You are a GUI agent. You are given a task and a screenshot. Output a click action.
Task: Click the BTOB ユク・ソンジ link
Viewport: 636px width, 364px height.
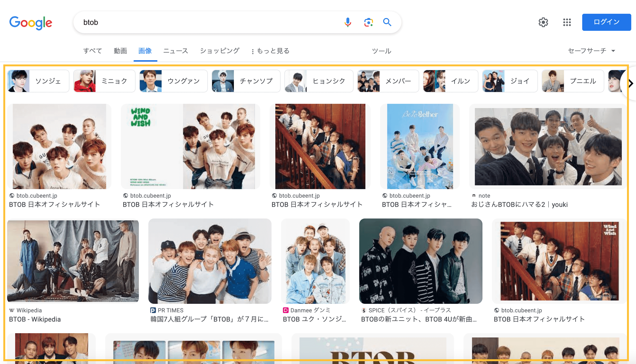pos(314,319)
